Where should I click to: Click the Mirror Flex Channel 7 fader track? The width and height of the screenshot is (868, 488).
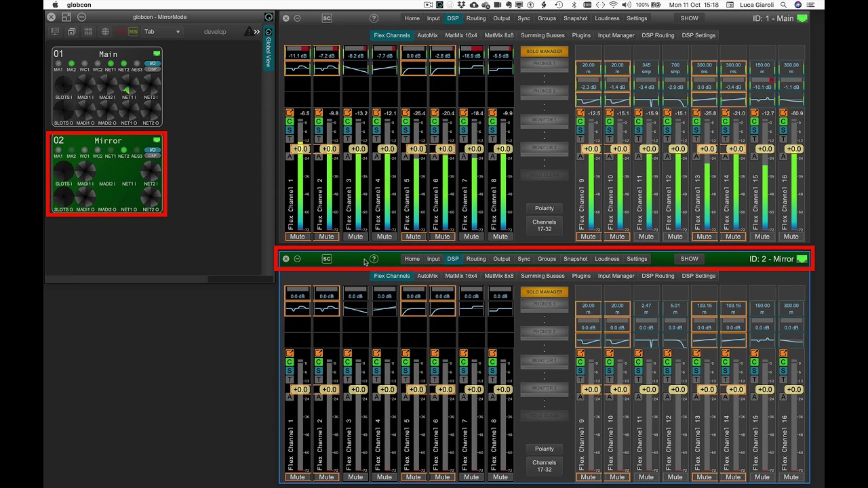point(475,416)
